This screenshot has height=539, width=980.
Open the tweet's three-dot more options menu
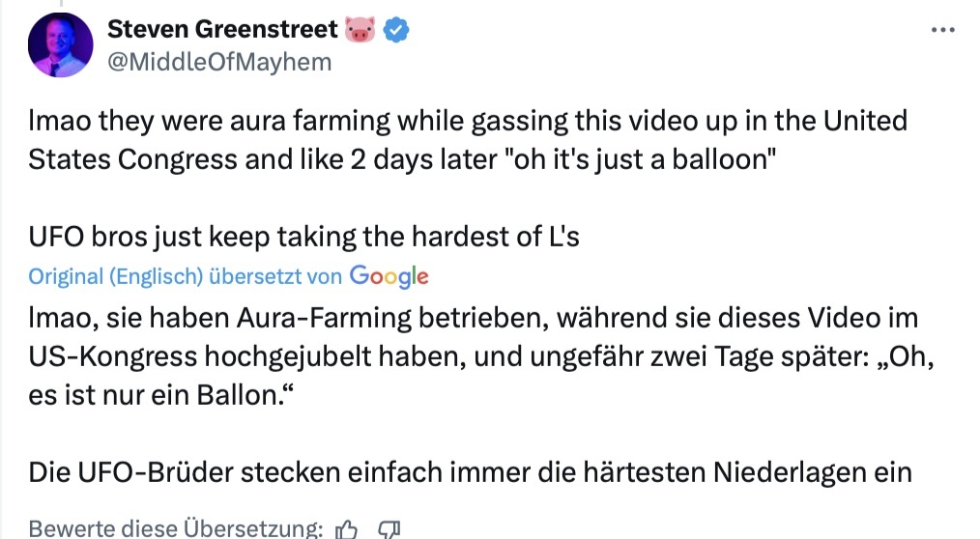pos(942,30)
